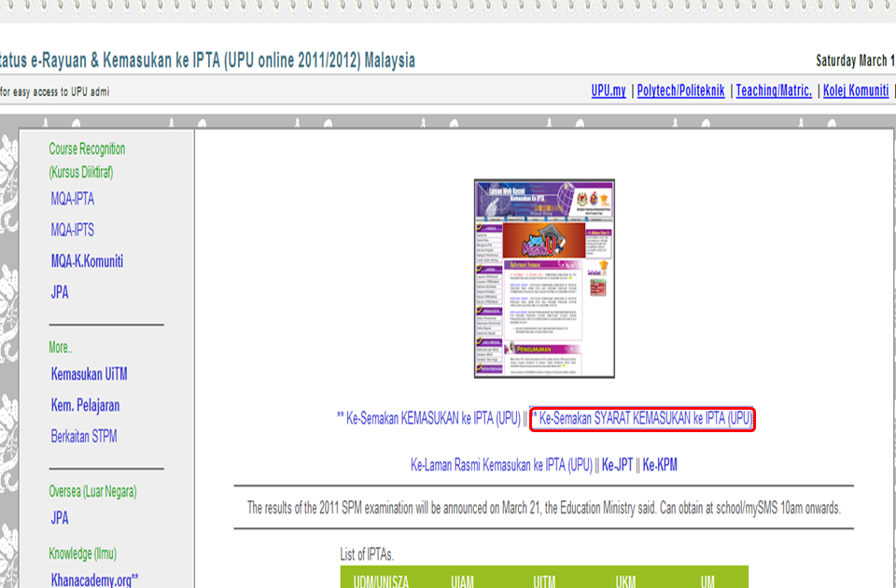
Task: Click the 'List of IPTAs.' label
Action: (367, 554)
